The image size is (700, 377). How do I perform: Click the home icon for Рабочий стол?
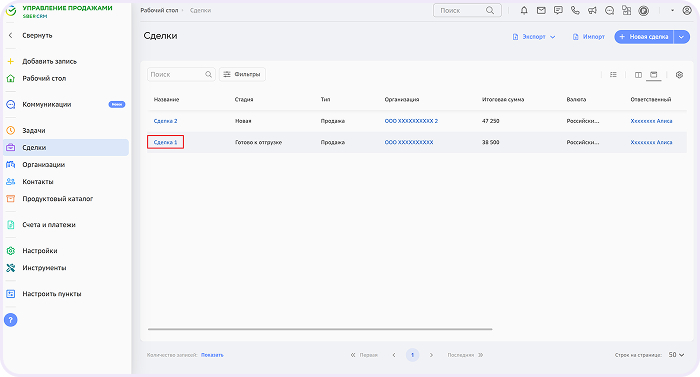(11, 78)
